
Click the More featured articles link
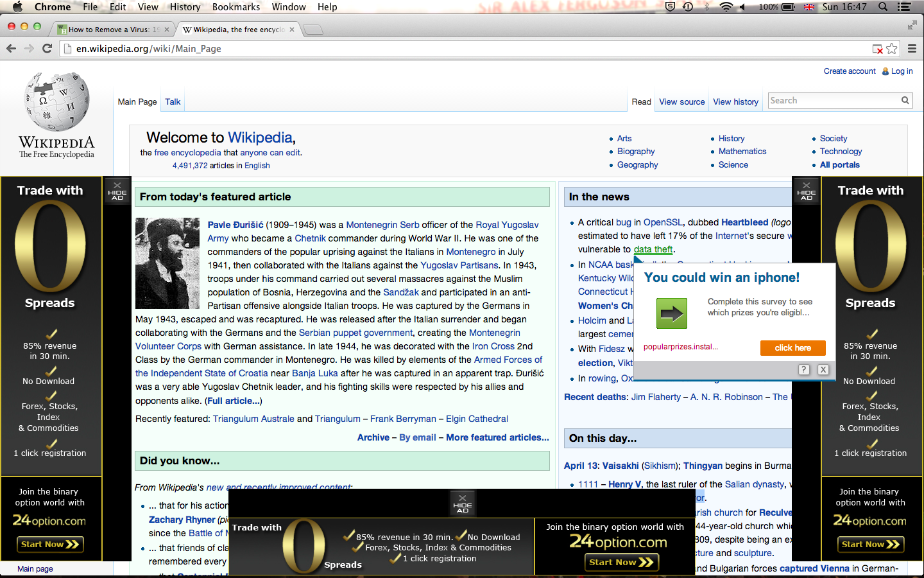497,437
